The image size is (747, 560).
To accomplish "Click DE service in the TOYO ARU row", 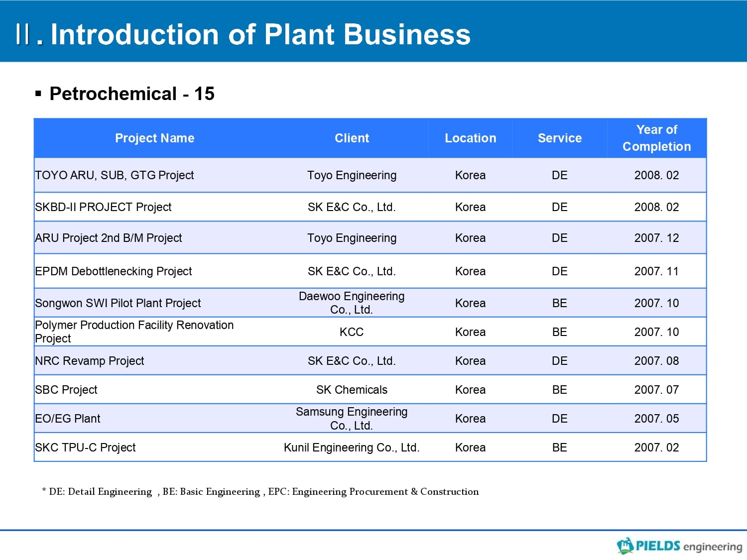I will 560,175.
